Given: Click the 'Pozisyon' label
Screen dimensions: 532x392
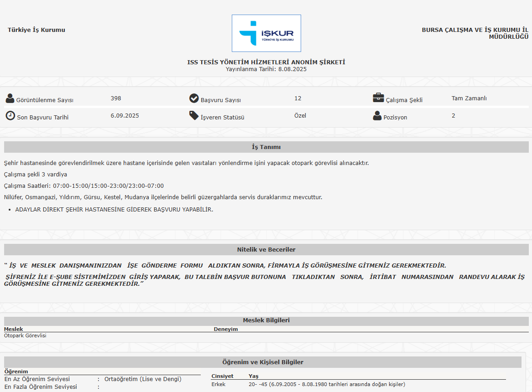Looking at the screenshot, I should 395,117.
